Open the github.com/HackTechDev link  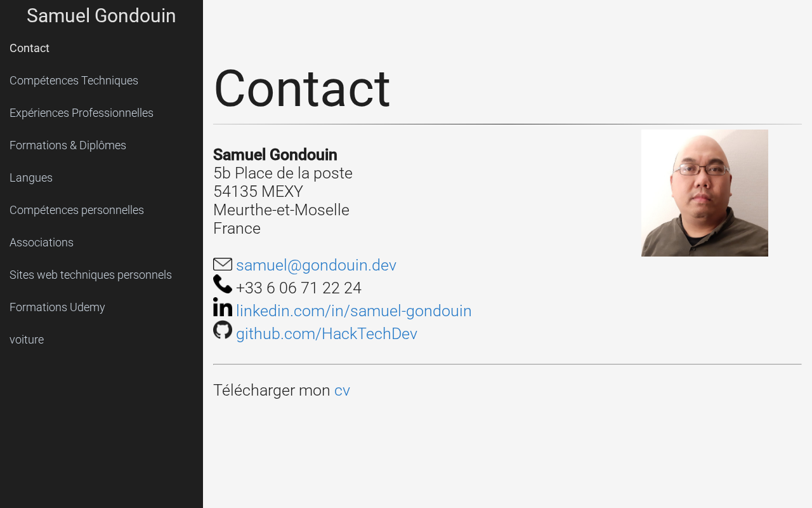[326, 334]
